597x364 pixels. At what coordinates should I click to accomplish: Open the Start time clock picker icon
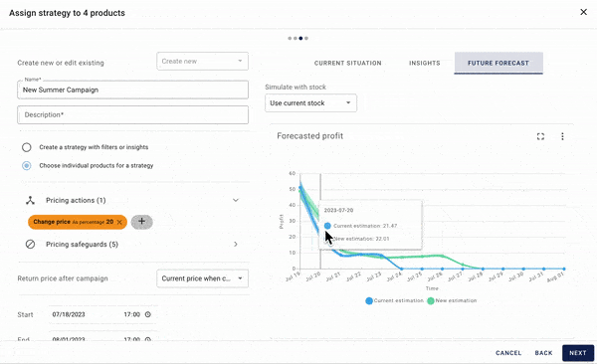147,314
